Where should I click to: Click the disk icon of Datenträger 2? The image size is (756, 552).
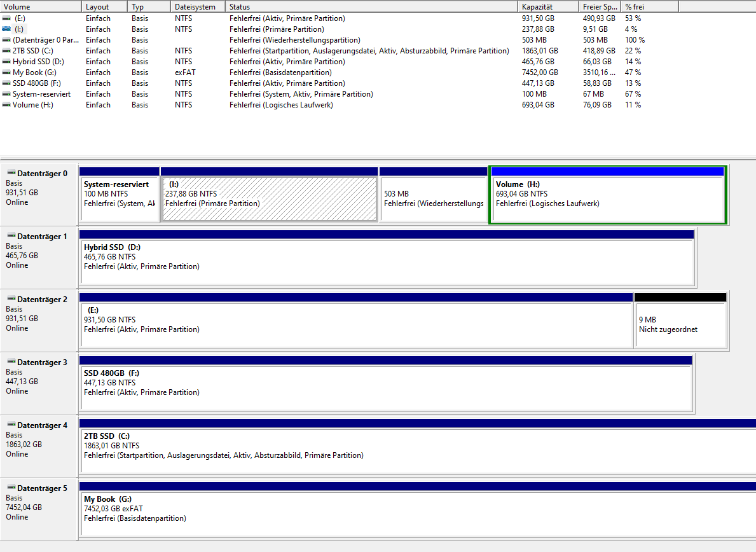pos(11,299)
